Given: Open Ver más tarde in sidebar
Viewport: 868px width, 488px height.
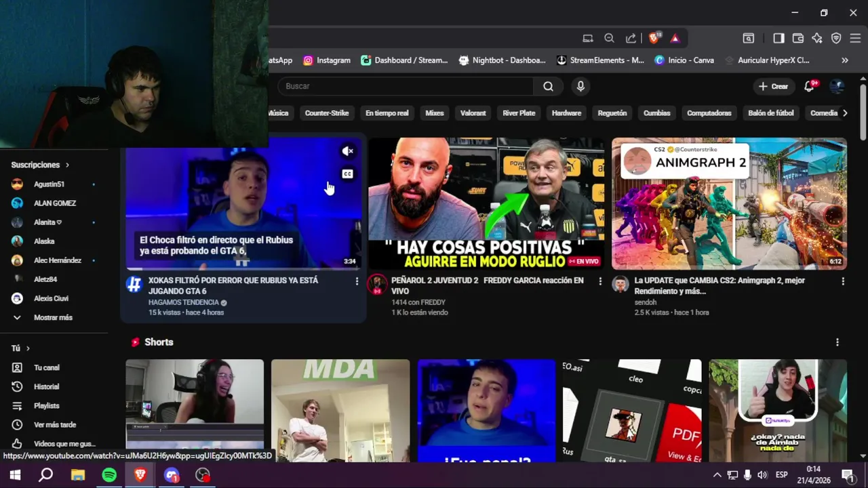Looking at the screenshot, I should tap(54, 424).
